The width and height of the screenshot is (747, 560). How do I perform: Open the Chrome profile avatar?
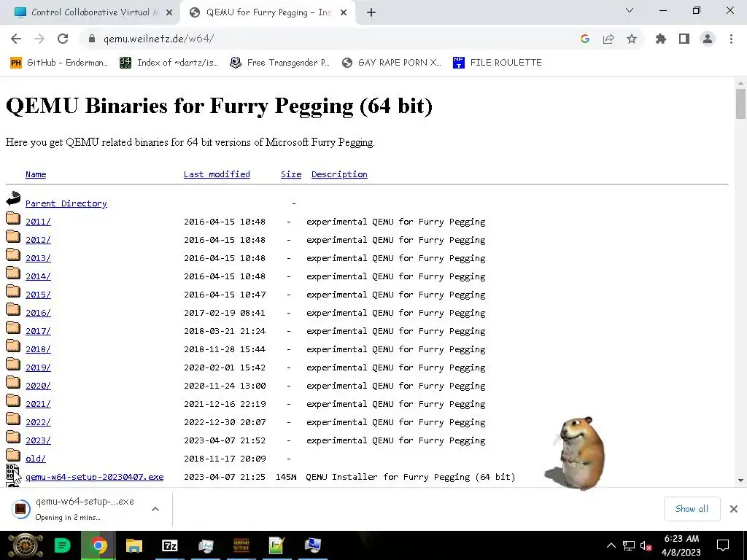tap(708, 39)
